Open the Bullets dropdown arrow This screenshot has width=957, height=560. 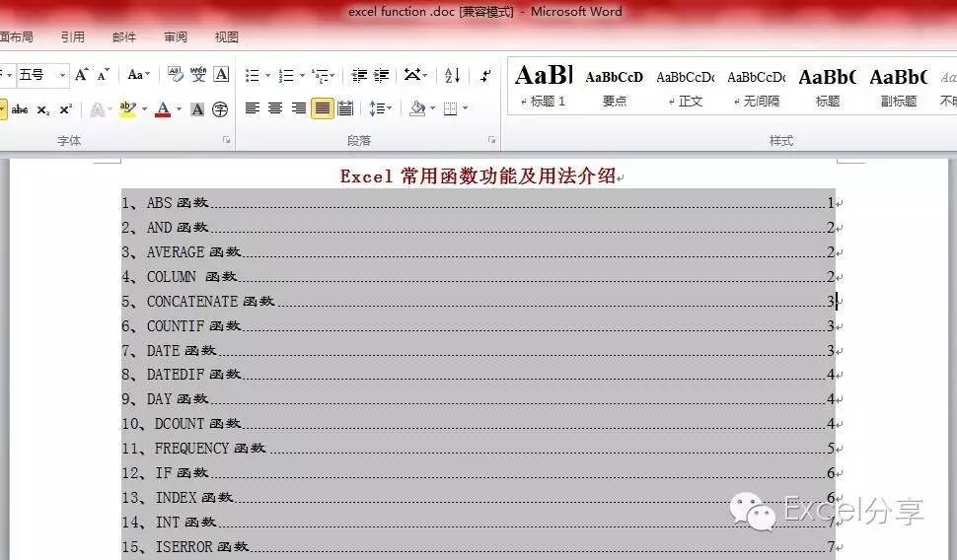267,76
